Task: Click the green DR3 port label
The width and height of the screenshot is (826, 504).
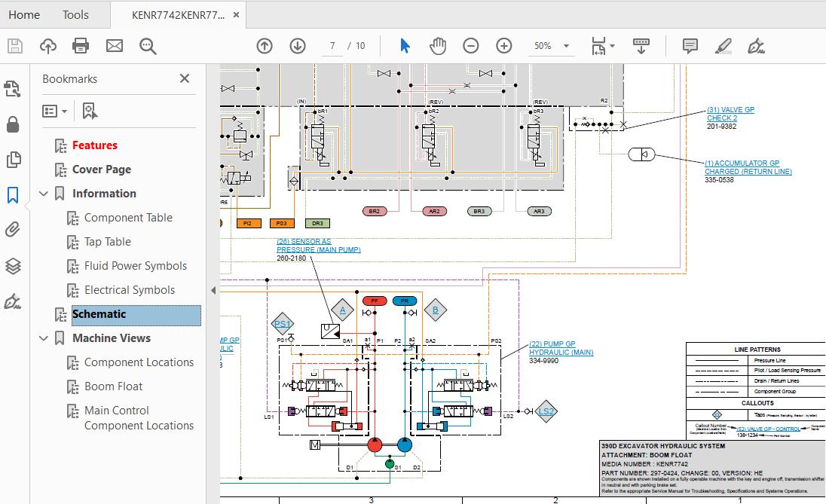Action: coord(317,223)
